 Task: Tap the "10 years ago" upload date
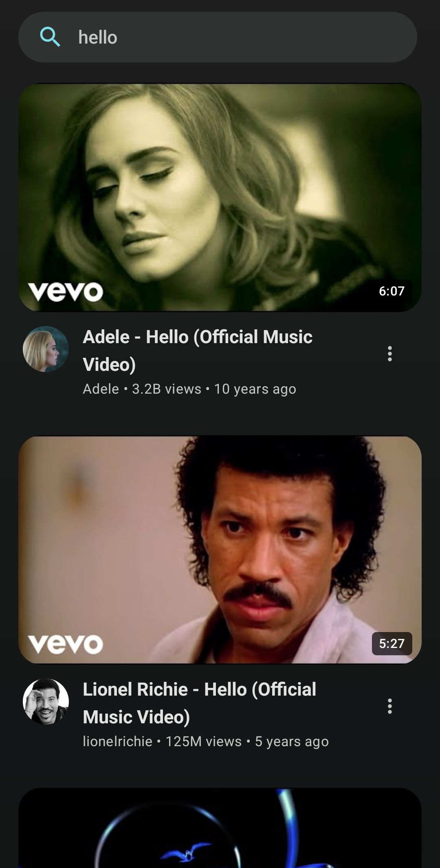255,389
